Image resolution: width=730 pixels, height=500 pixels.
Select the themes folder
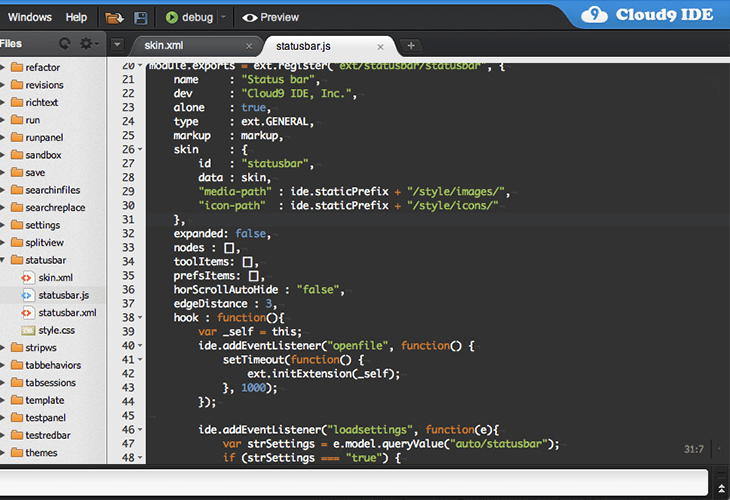point(41,453)
